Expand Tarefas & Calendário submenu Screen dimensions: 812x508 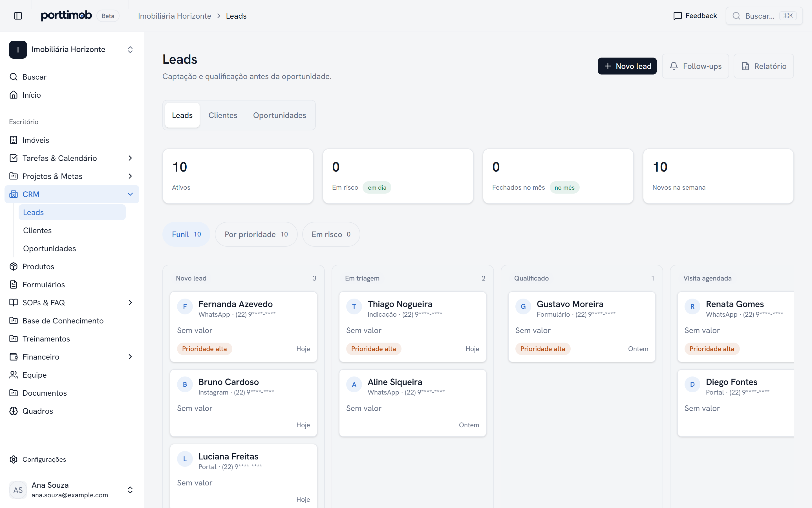pos(130,158)
